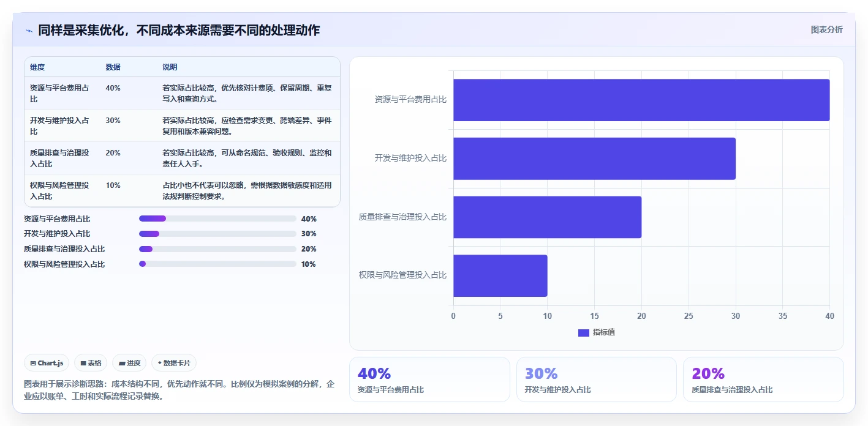Click the 20% figure in the data card
This screenshot has width=868, height=426.
[x=708, y=373]
